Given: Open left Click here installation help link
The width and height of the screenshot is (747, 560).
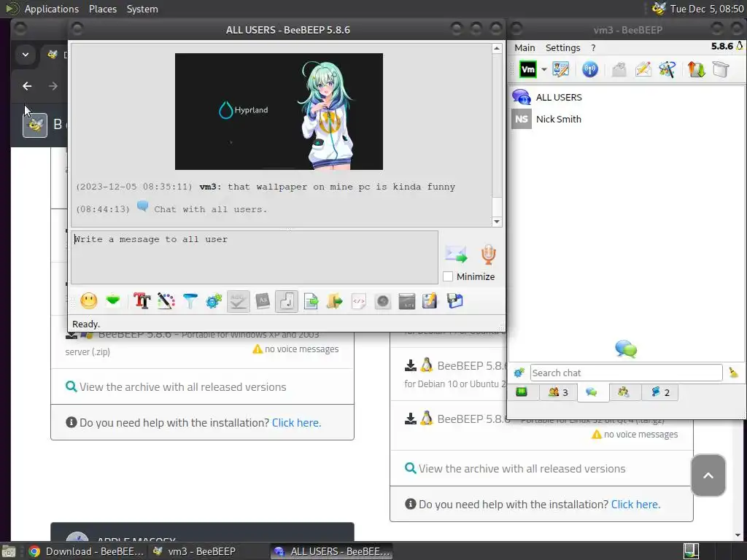Looking at the screenshot, I should tap(296, 422).
